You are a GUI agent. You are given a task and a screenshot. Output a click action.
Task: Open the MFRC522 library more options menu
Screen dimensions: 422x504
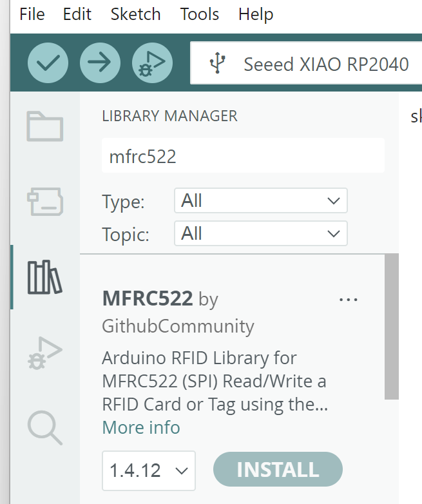348,300
